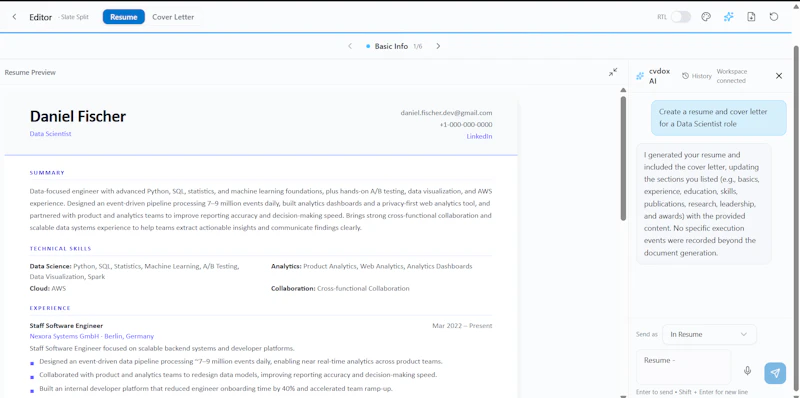Open the 'In Resume' send-as dropdown
Viewport: 800px width, 398px height.
(709, 334)
